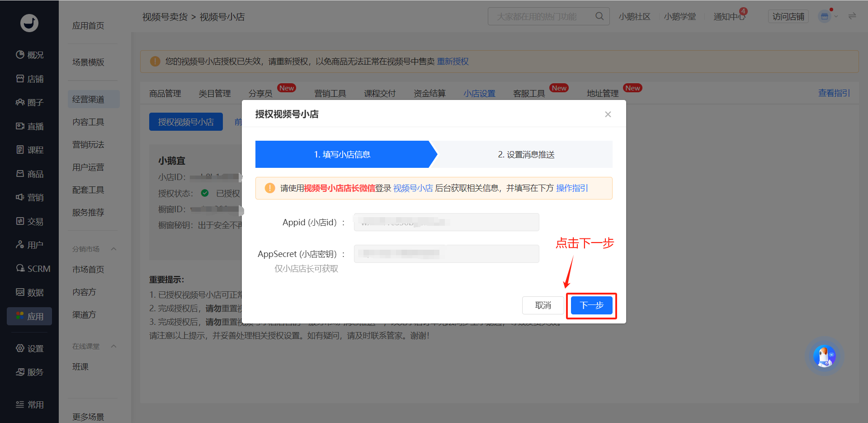Click the search magnifier icon
The height and width of the screenshot is (423, 868).
pos(599,16)
